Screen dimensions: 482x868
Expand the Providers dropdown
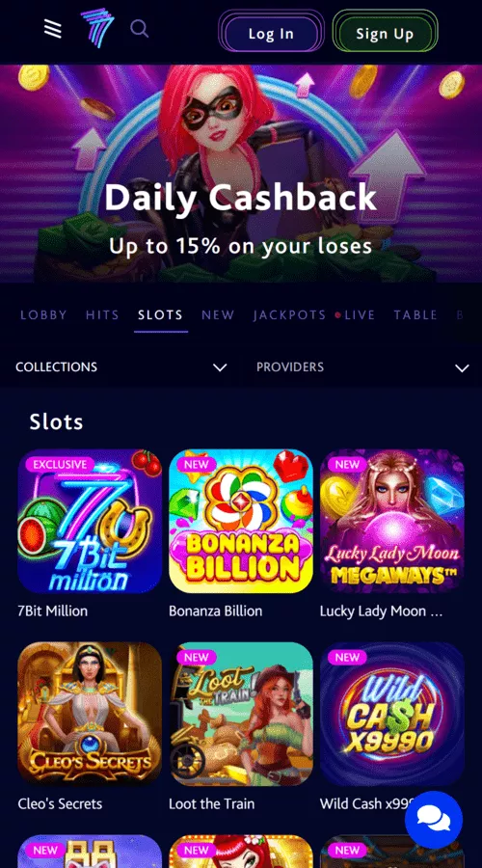361,367
